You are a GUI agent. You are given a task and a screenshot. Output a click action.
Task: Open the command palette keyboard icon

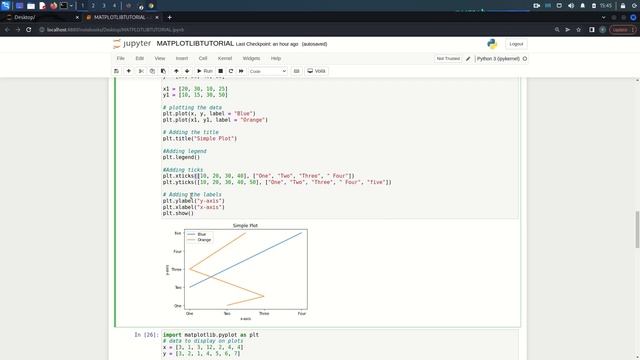pos(297,71)
